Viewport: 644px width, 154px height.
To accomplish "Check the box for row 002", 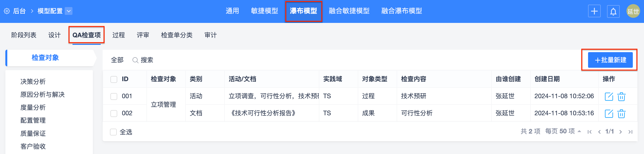I will (114, 114).
